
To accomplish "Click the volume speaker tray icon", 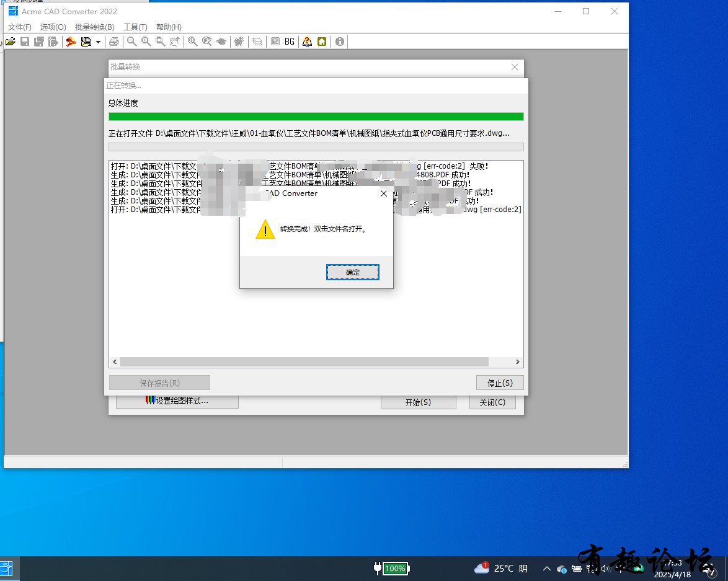I will point(605,569).
